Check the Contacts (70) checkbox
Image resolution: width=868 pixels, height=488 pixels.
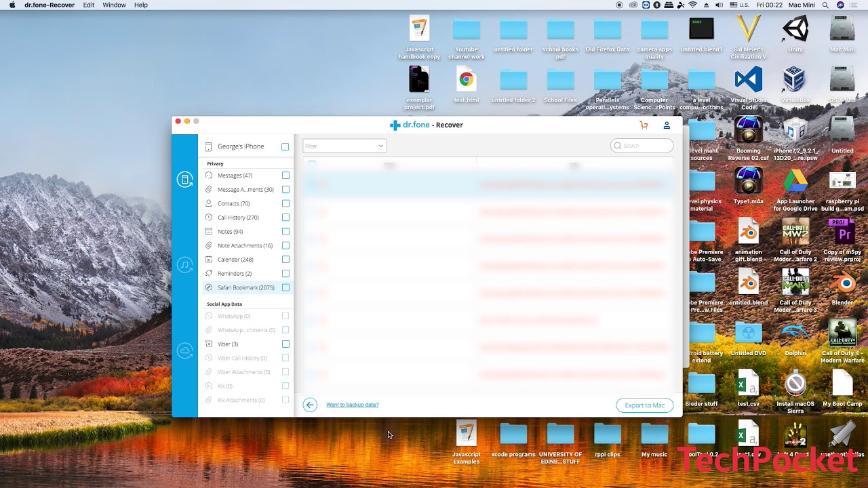(x=285, y=203)
